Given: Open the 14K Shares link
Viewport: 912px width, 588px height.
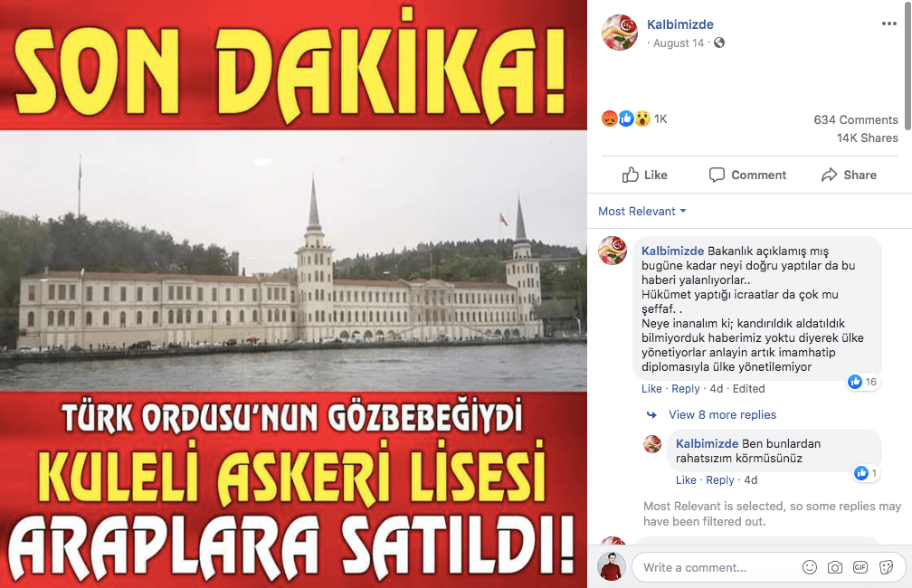Looking at the screenshot, I should tap(867, 138).
